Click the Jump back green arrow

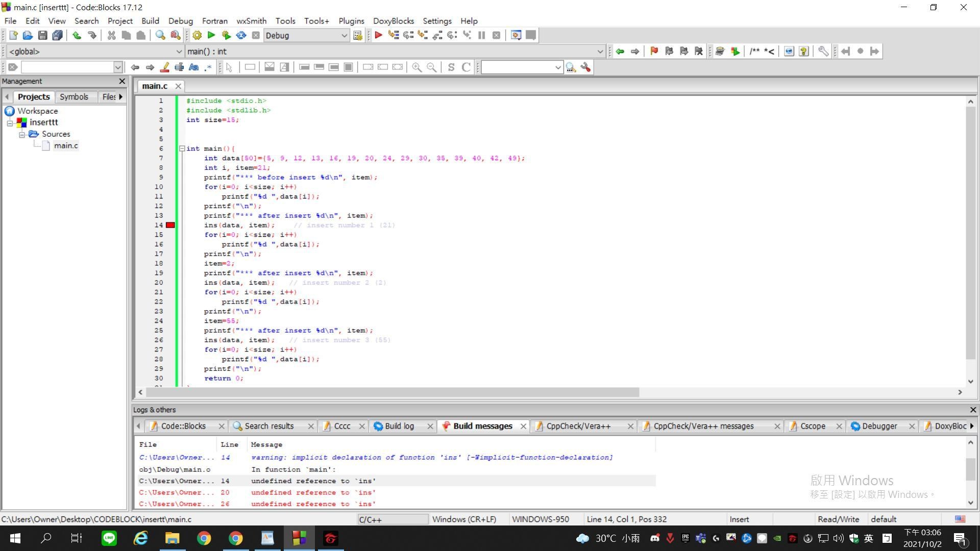(620, 51)
